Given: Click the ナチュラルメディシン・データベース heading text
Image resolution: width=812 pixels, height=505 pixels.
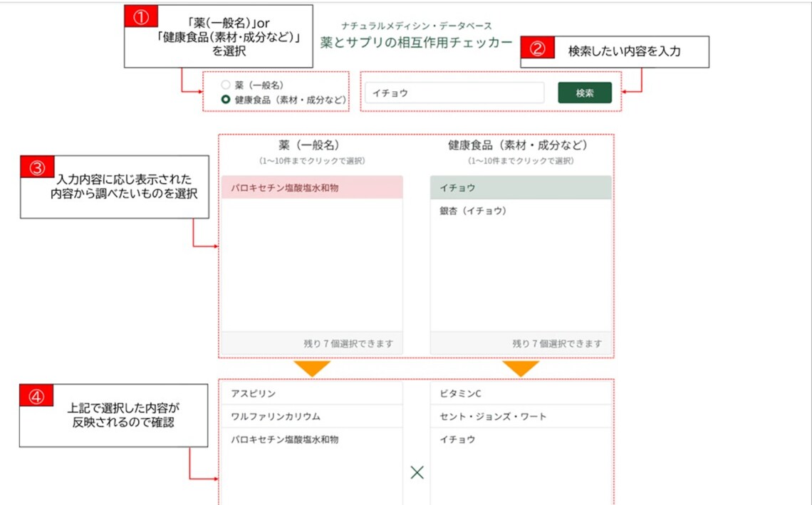Looking at the screenshot, I should [417, 26].
